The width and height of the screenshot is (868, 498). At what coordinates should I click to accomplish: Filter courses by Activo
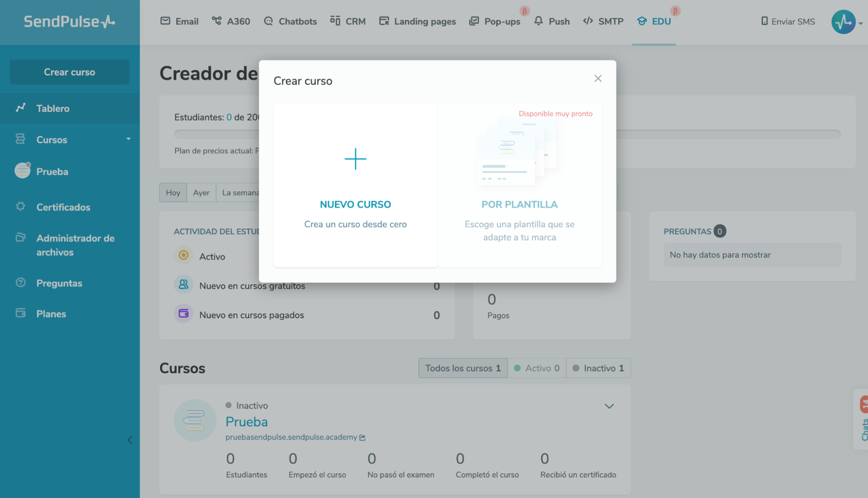[537, 368]
